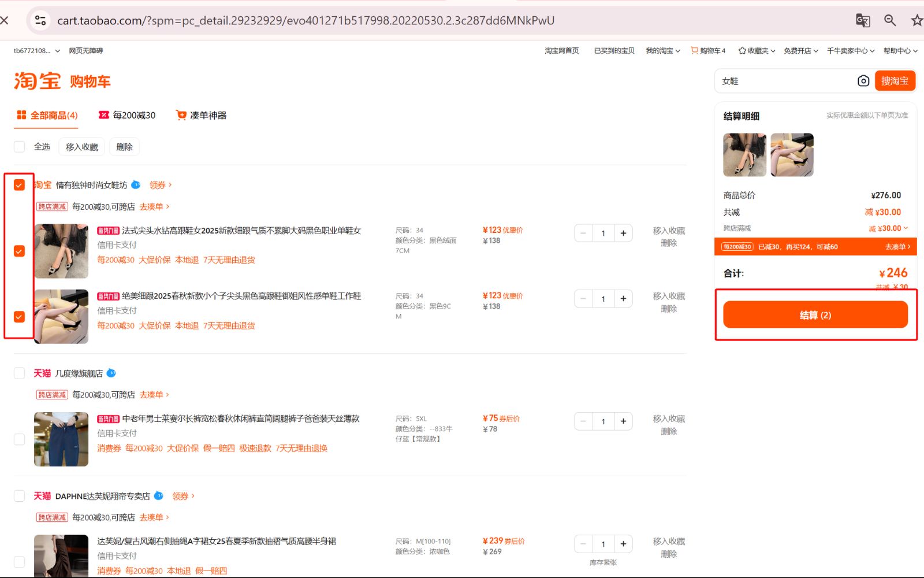Viewport: 924px width, 578px height.
Task: Check the 达芙妮 A字裙 item checkbox
Action: tap(20, 562)
